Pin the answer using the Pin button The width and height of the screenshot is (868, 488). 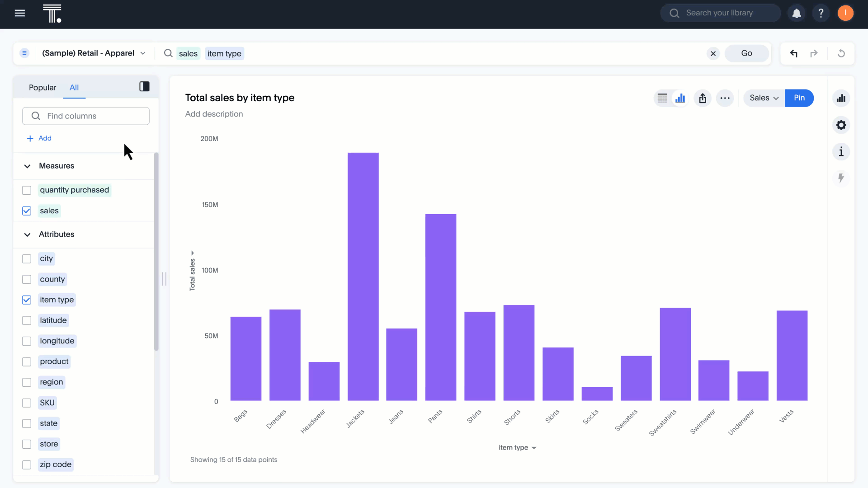pos(799,98)
